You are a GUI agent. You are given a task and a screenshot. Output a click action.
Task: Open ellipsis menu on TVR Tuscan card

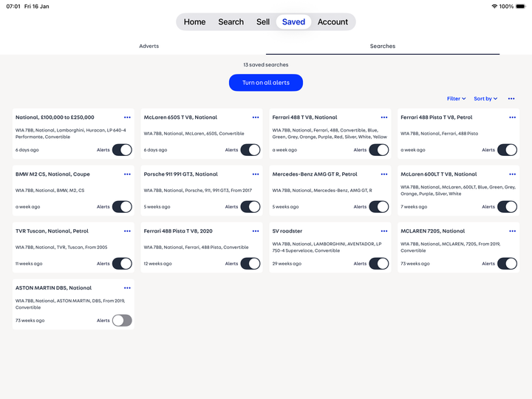(x=127, y=231)
